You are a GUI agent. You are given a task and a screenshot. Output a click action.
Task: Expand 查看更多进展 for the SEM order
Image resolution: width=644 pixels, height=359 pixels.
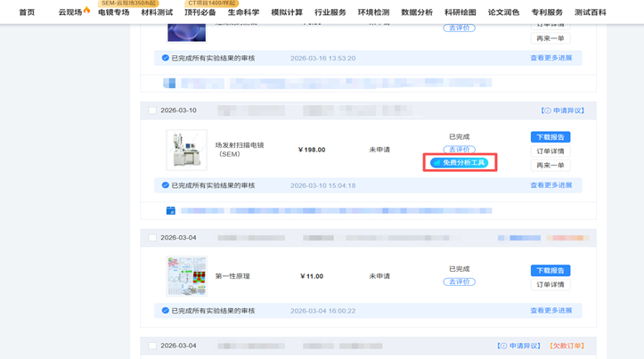click(x=551, y=185)
